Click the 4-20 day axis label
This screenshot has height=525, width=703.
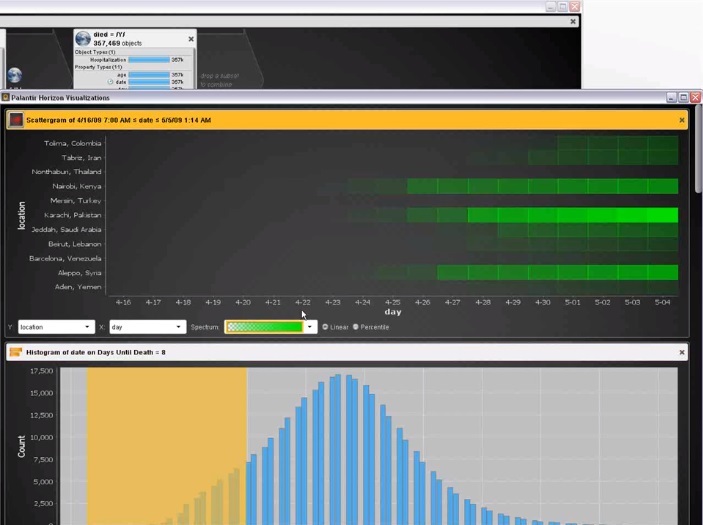pyautogui.click(x=243, y=302)
